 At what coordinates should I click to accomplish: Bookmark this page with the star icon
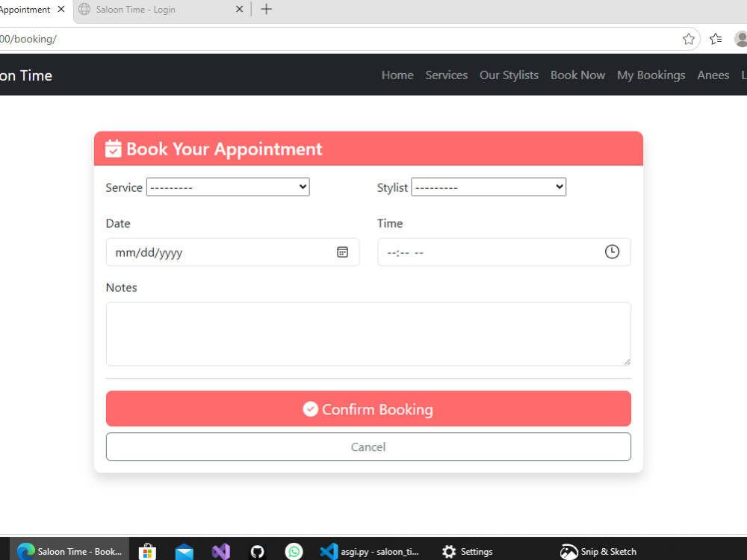click(x=689, y=39)
